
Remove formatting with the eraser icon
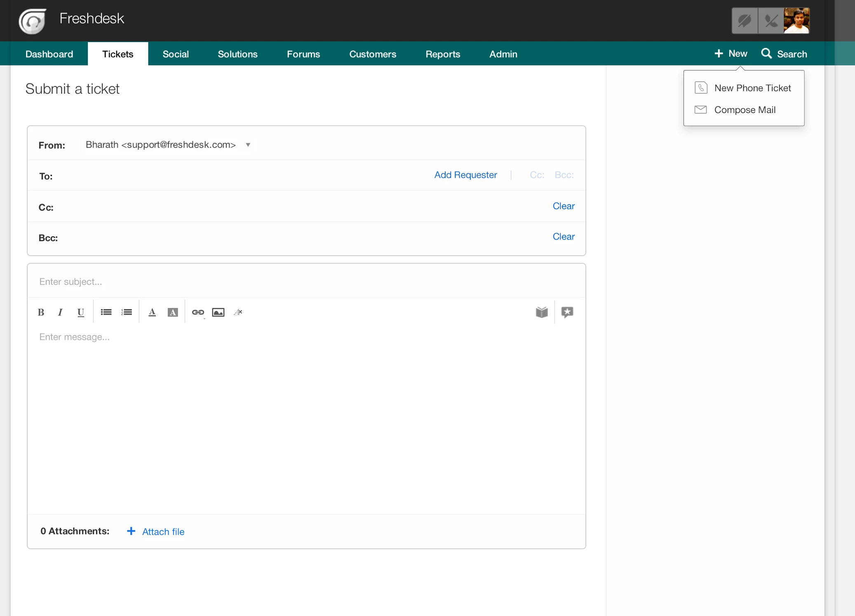pyautogui.click(x=238, y=312)
